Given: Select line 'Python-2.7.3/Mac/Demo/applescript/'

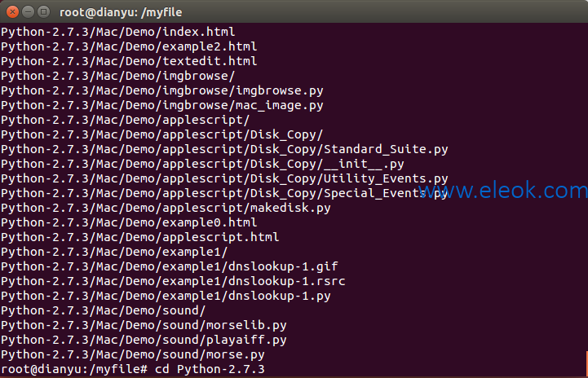Looking at the screenshot, I should [x=126, y=120].
